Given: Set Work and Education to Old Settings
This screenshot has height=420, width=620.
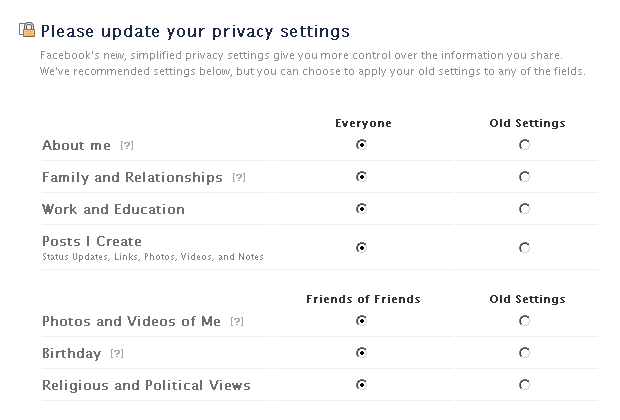Looking at the screenshot, I should 525,209.
